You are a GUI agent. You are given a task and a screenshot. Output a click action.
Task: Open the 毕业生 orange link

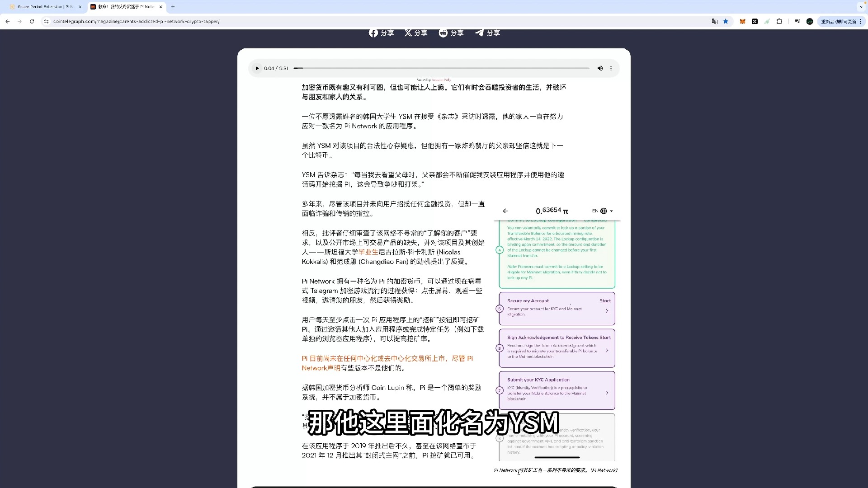368,252
